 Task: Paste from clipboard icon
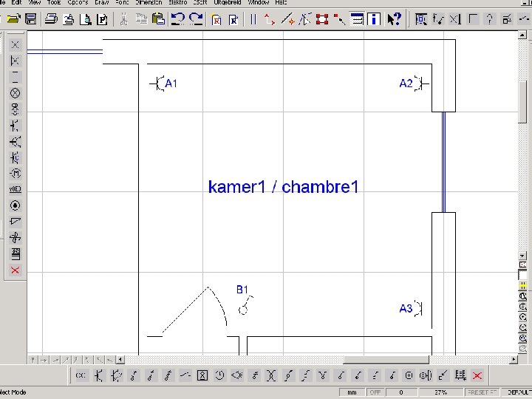[158, 19]
